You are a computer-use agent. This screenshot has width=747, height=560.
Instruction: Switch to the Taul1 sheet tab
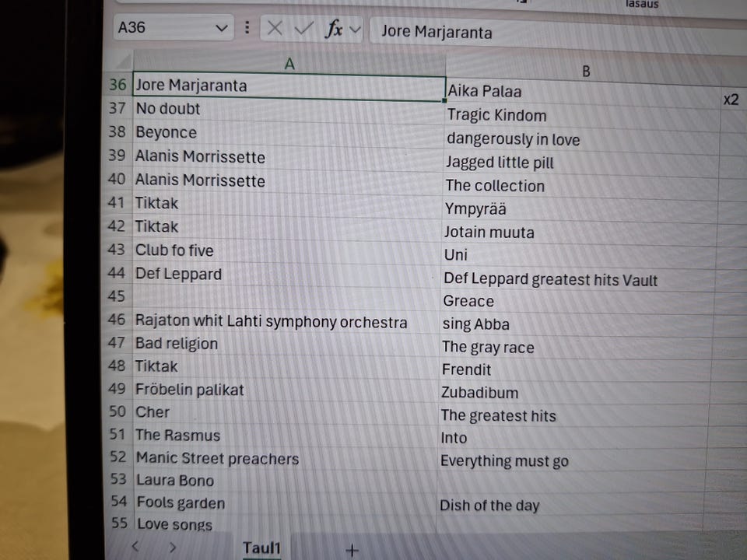pyautogui.click(x=261, y=548)
